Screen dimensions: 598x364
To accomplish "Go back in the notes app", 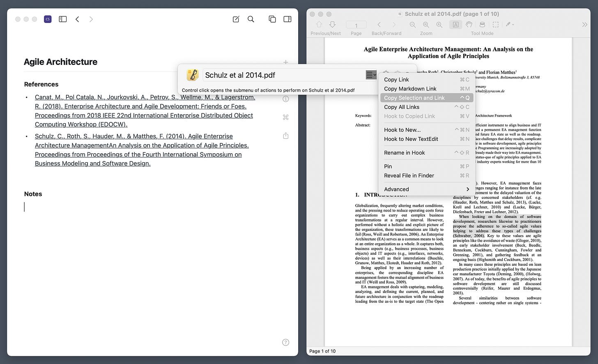I will [77, 19].
